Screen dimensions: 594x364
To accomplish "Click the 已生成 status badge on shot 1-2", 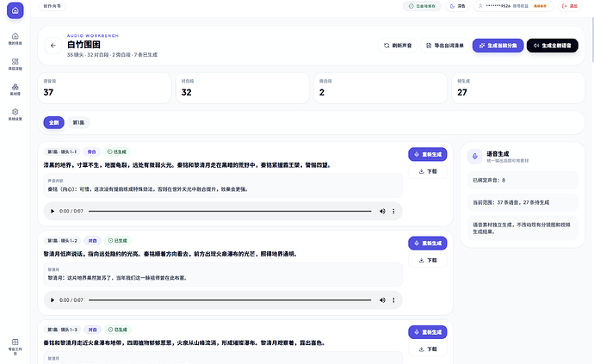I will (x=117, y=241).
